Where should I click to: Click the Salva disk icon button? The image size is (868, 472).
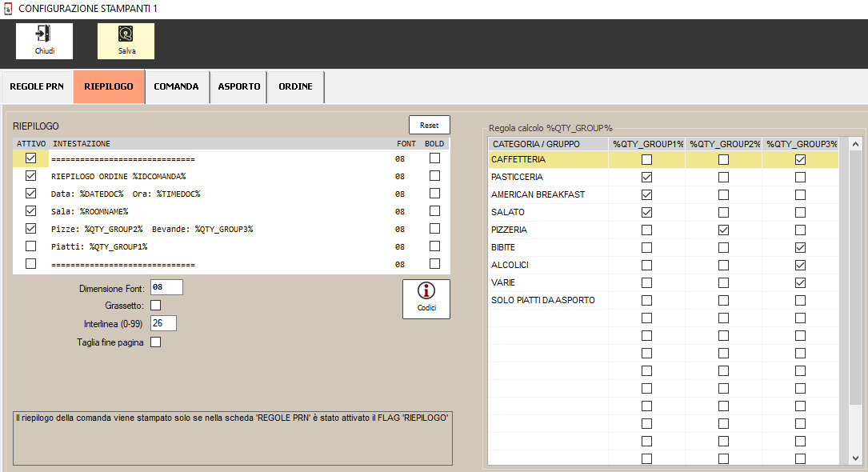click(x=126, y=41)
